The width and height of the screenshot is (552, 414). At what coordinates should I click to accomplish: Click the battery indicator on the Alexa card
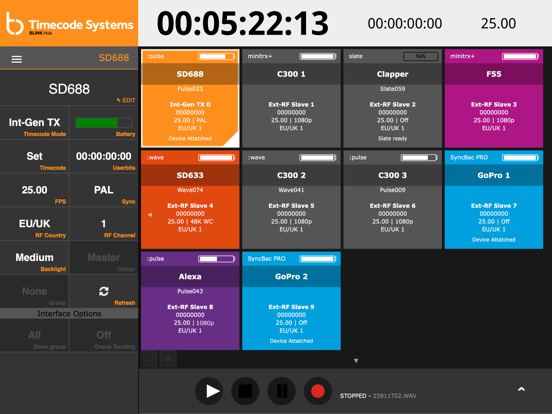pos(217,259)
